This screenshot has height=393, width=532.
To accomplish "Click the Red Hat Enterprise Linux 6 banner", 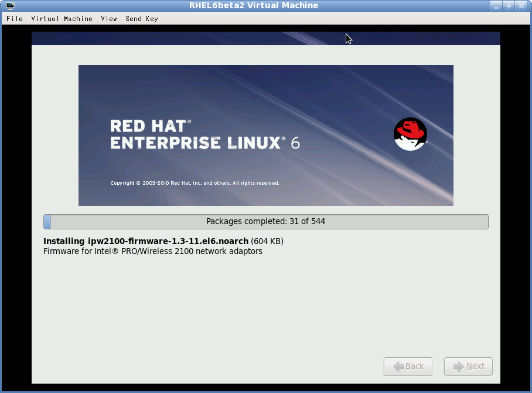I will (x=266, y=135).
